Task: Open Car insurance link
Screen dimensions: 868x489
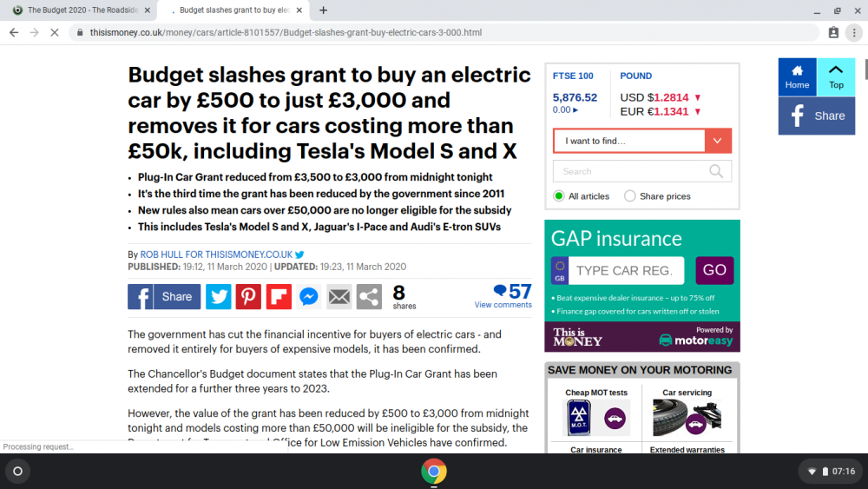Action: coord(596,450)
